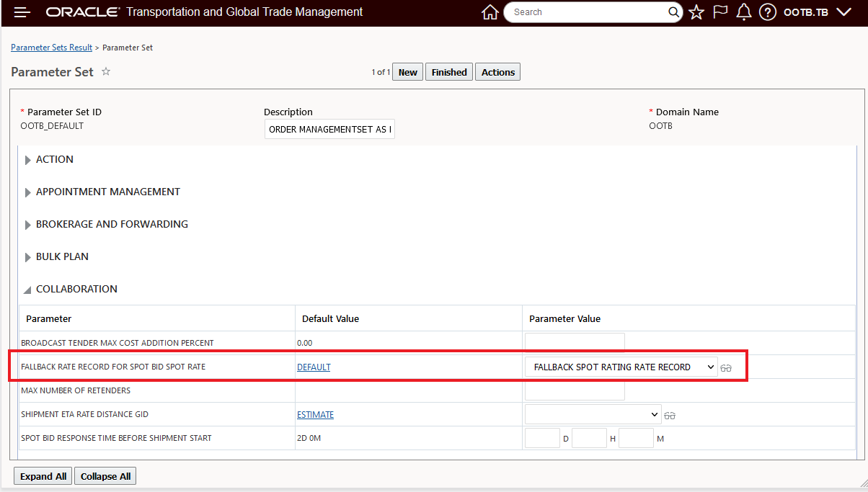
Task: Click 'MAX NUMBER OF RETENDERS' parameter text
Action: point(76,390)
